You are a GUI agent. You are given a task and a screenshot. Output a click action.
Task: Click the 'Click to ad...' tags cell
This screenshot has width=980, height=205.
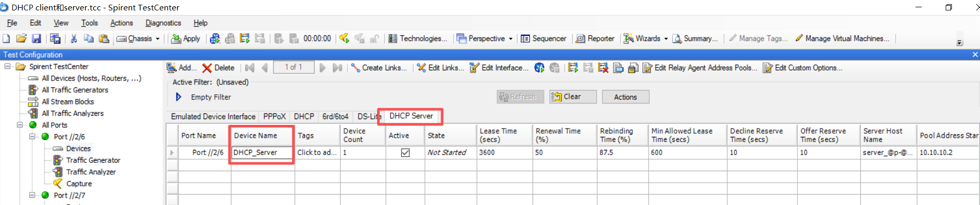point(317,152)
